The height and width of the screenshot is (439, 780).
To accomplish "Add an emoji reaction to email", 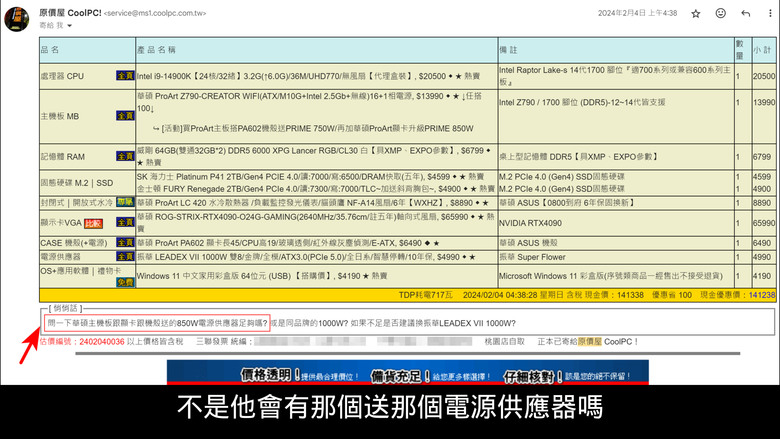I will coord(720,13).
